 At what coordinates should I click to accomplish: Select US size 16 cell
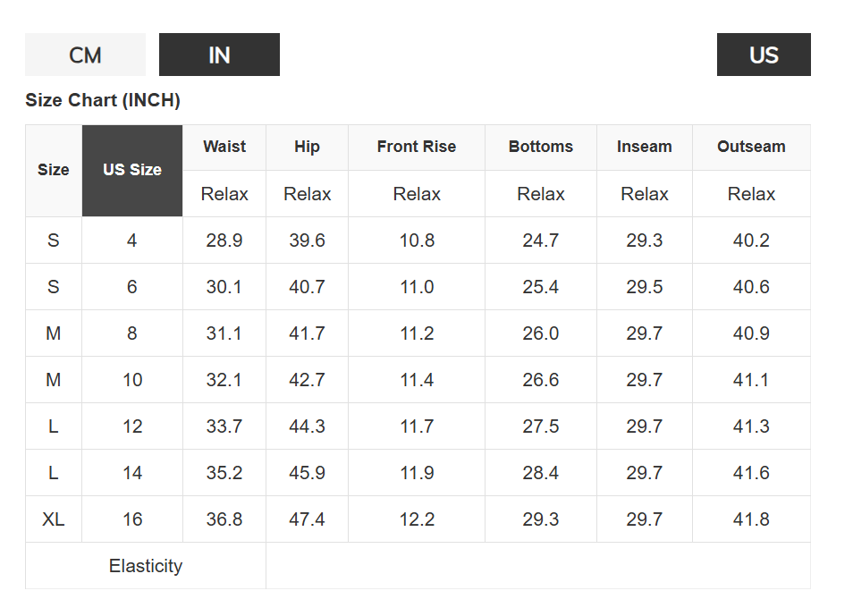coord(132,519)
